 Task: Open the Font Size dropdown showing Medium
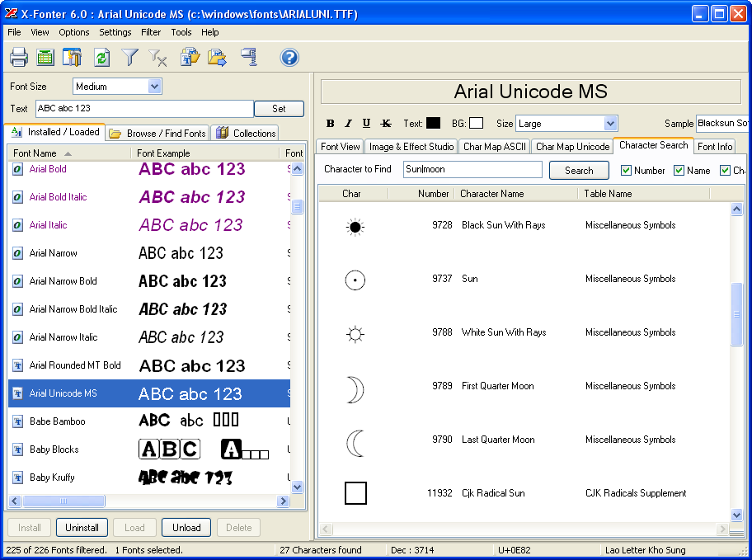(154, 87)
